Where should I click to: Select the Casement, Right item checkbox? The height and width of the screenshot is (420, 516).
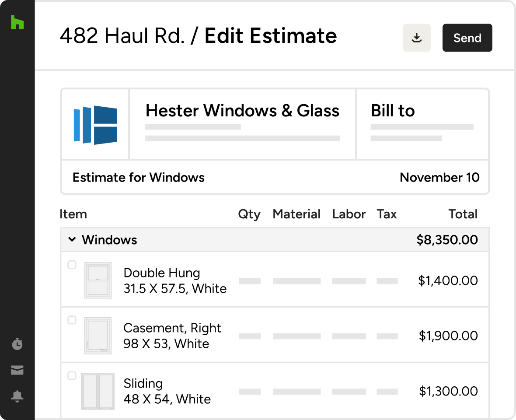coord(72,320)
